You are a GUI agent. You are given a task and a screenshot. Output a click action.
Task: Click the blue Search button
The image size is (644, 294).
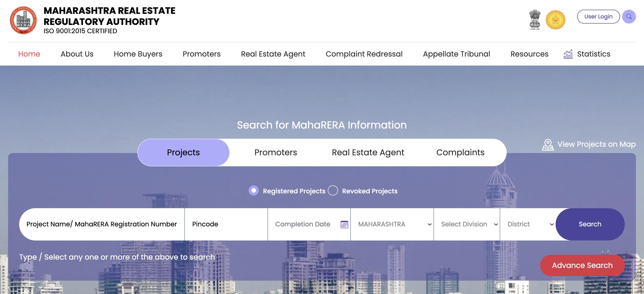coord(590,224)
